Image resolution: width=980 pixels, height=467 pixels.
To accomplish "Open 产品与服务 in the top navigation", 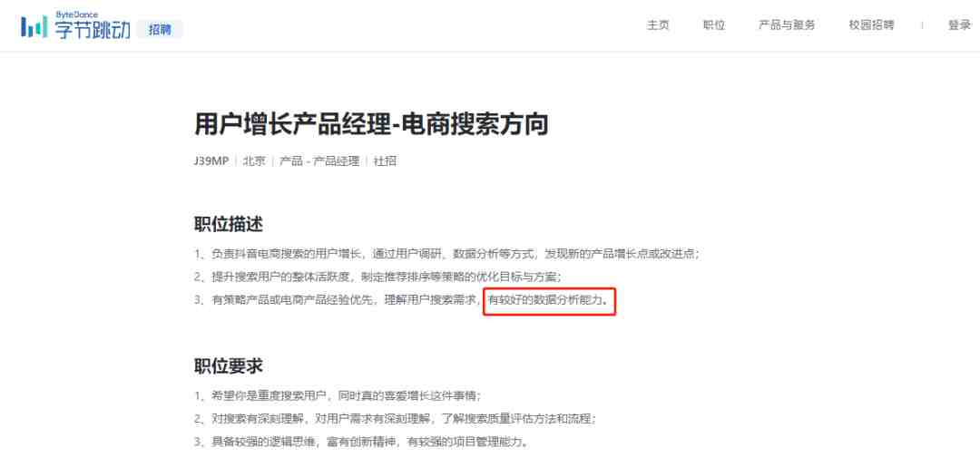I will (787, 25).
